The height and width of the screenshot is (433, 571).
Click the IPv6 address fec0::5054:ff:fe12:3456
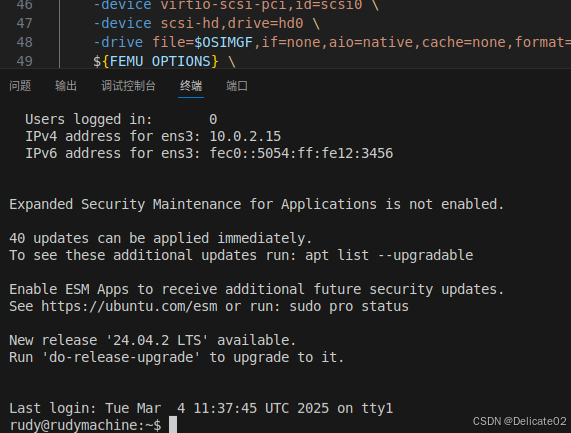coord(301,153)
